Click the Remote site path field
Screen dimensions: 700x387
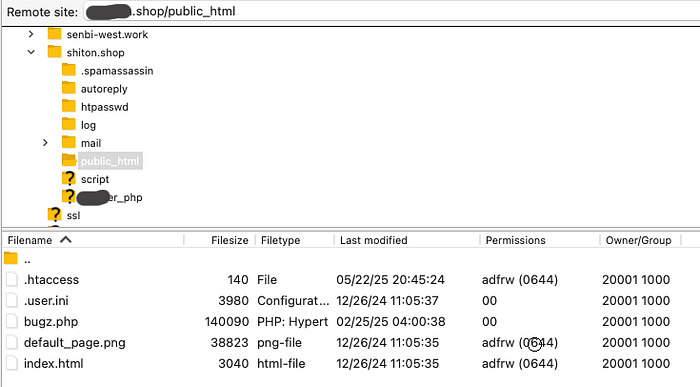[392, 11]
